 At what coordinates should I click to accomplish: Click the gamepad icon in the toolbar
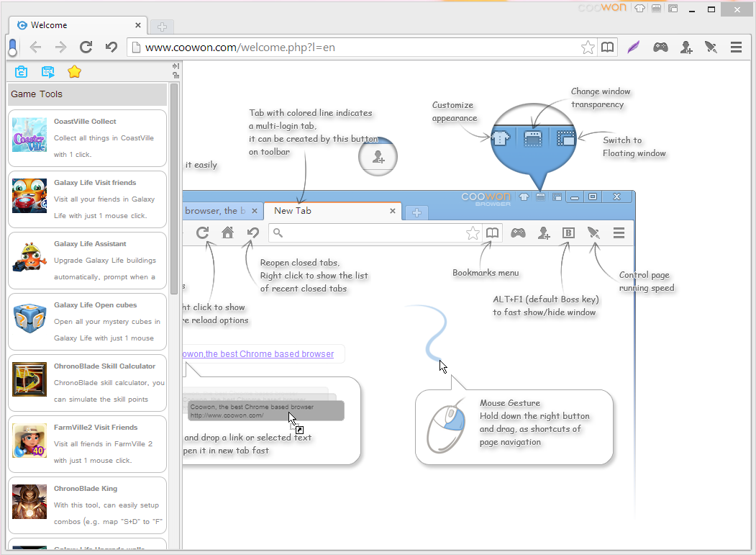[660, 48]
